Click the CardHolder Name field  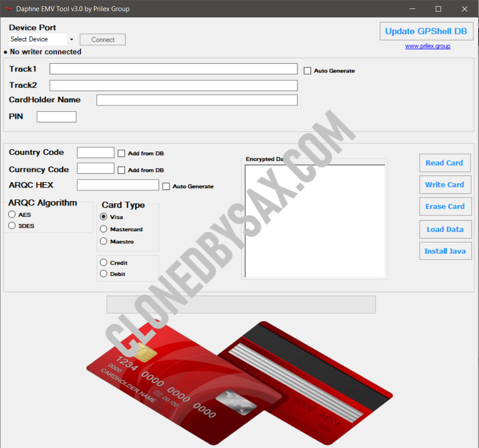point(197,100)
